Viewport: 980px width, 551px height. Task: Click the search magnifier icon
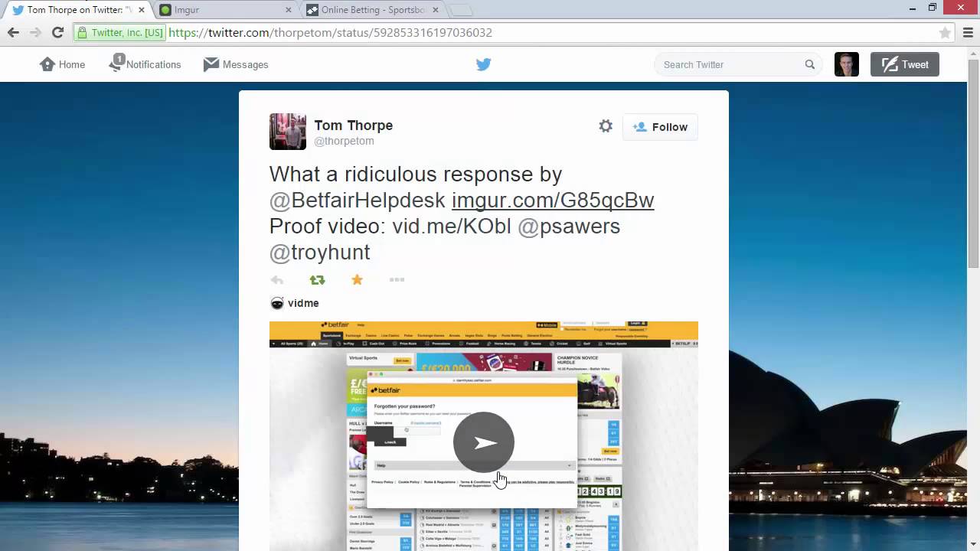pos(810,64)
